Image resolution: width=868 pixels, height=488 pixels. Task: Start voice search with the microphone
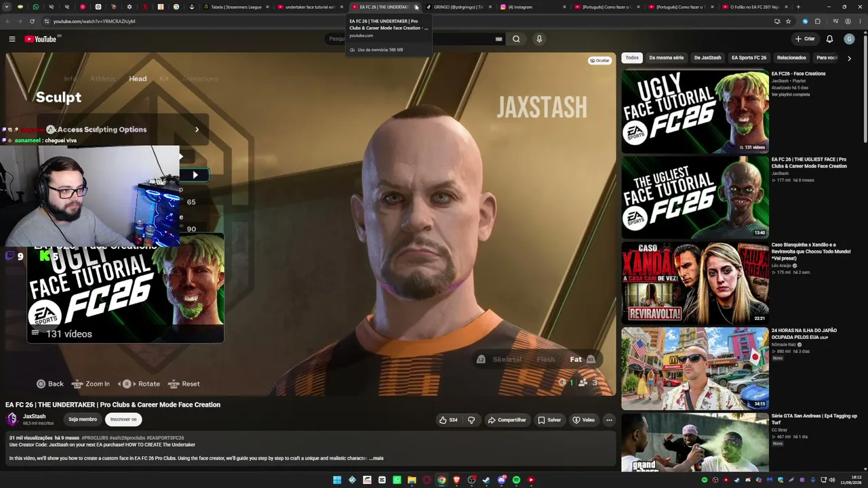pyautogui.click(x=539, y=39)
